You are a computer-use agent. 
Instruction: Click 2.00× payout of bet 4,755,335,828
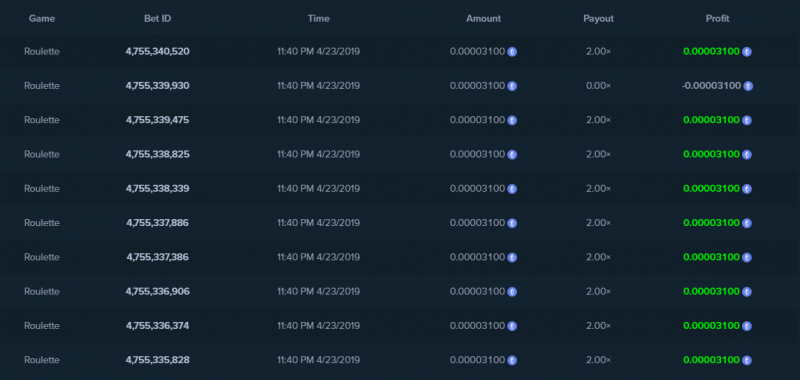[598, 360]
